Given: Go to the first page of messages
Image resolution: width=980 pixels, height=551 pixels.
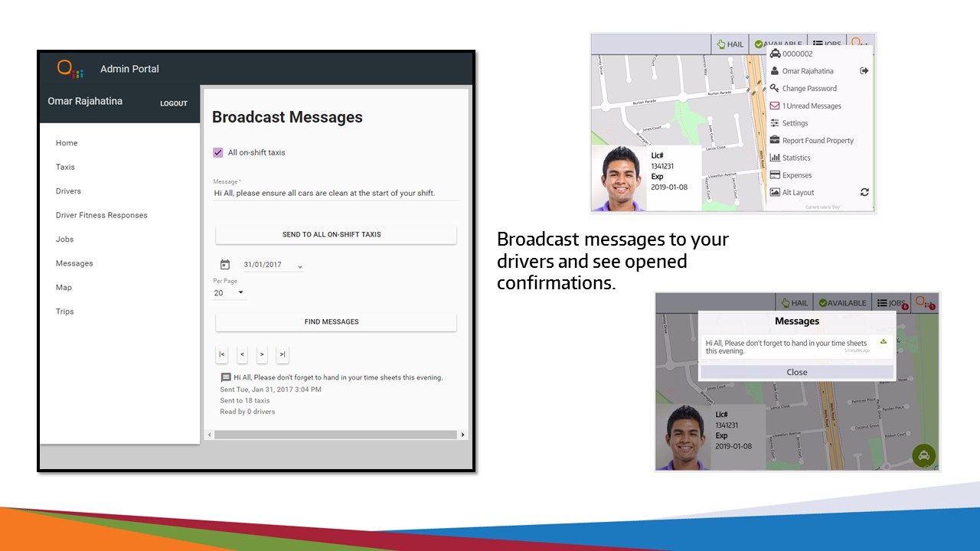Looking at the screenshot, I should pos(222,354).
